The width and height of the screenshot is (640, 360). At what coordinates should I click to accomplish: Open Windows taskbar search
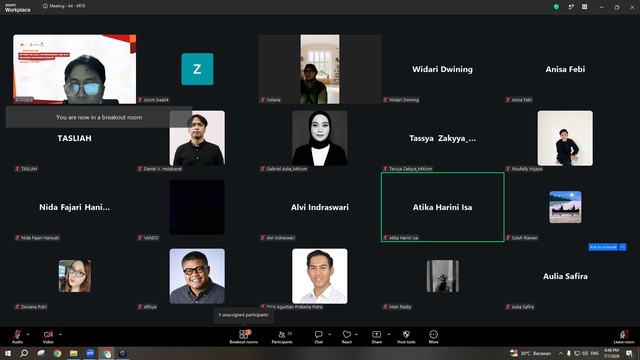point(24,353)
